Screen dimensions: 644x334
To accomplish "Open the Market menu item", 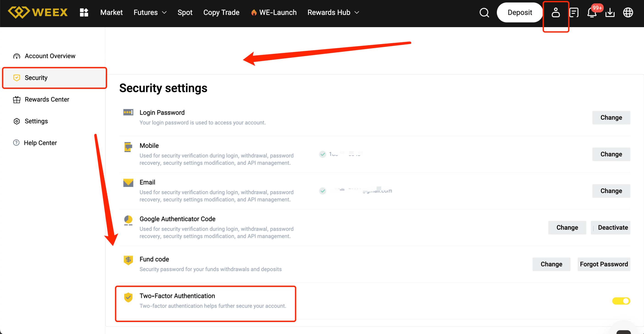I will pos(111,12).
